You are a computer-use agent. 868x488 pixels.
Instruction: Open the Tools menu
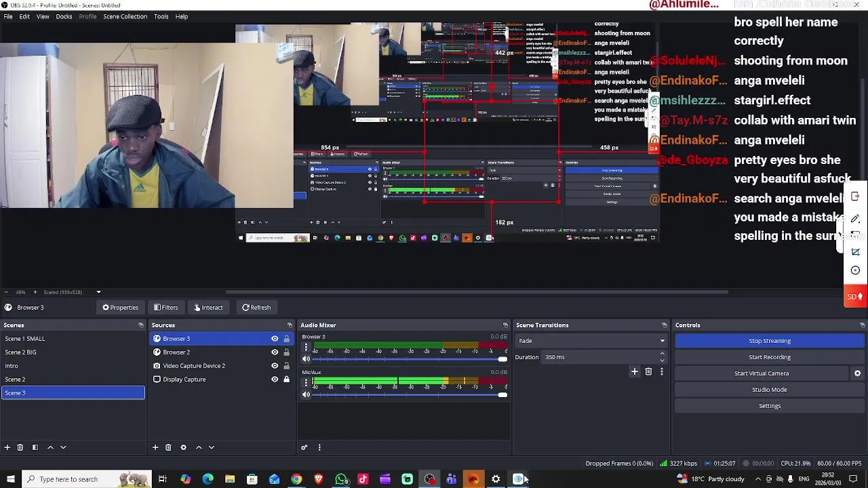(161, 16)
